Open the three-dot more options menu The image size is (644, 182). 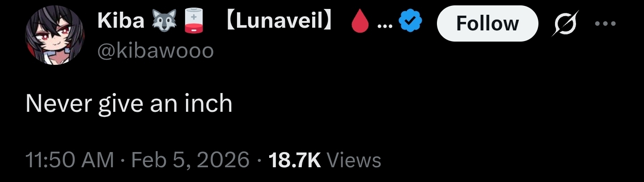pyautogui.click(x=605, y=23)
